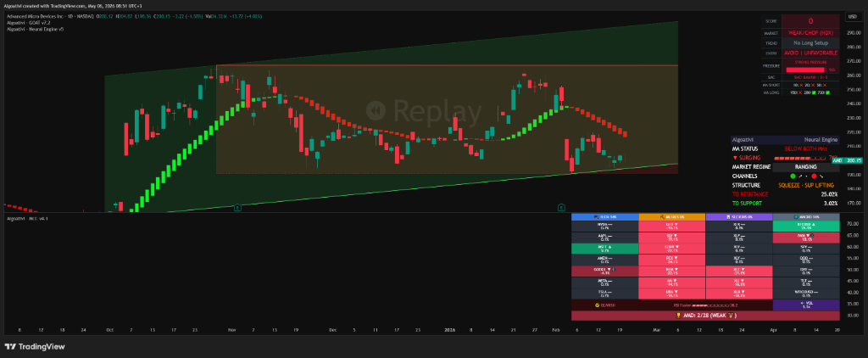
Task: Click the earnings E marker near February
Action: tap(561, 207)
